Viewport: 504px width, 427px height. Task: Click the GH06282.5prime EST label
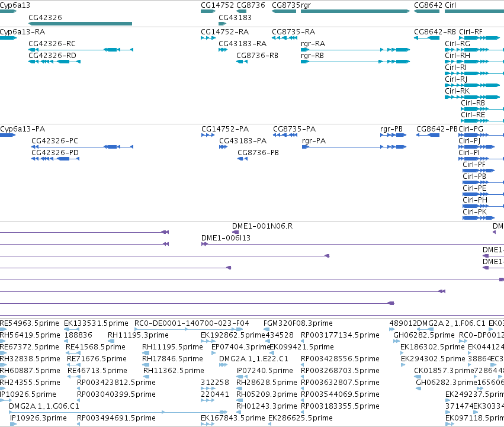[424, 335]
